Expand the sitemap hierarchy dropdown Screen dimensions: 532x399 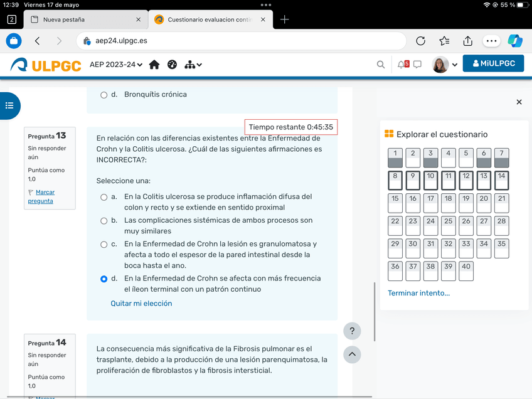[193, 65]
